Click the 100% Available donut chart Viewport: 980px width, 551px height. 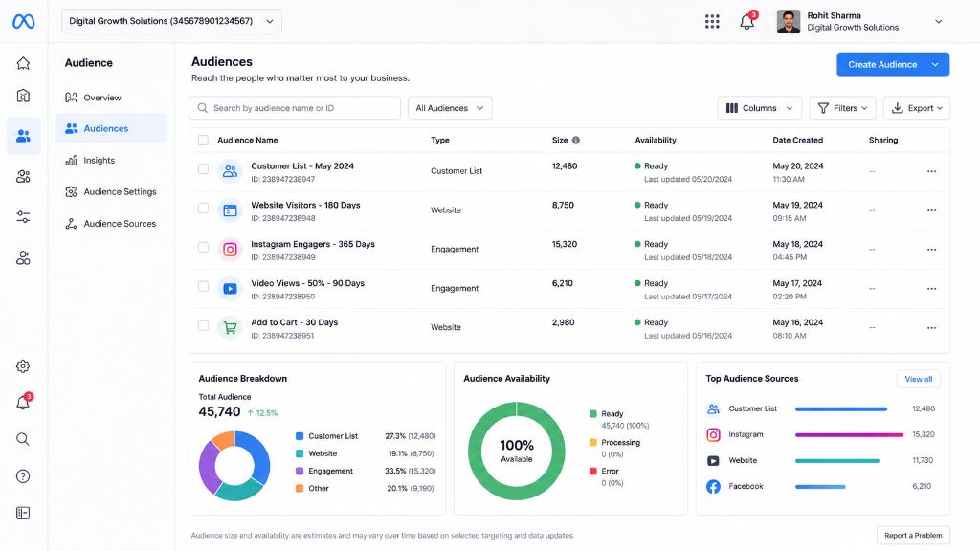[x=516, y=452]
